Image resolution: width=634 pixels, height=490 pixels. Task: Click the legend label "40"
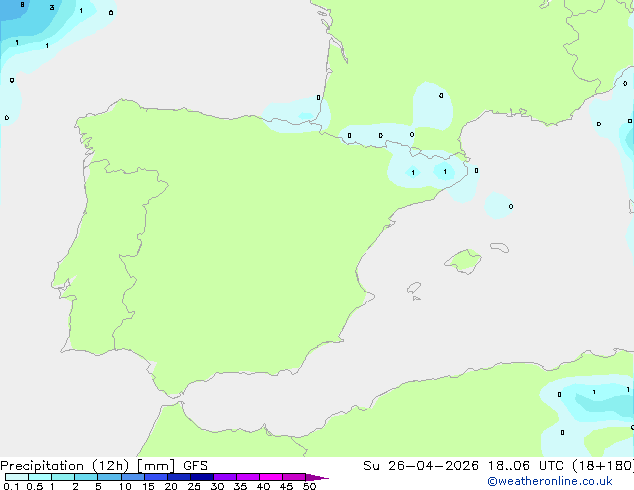click(x=263, y=486)
